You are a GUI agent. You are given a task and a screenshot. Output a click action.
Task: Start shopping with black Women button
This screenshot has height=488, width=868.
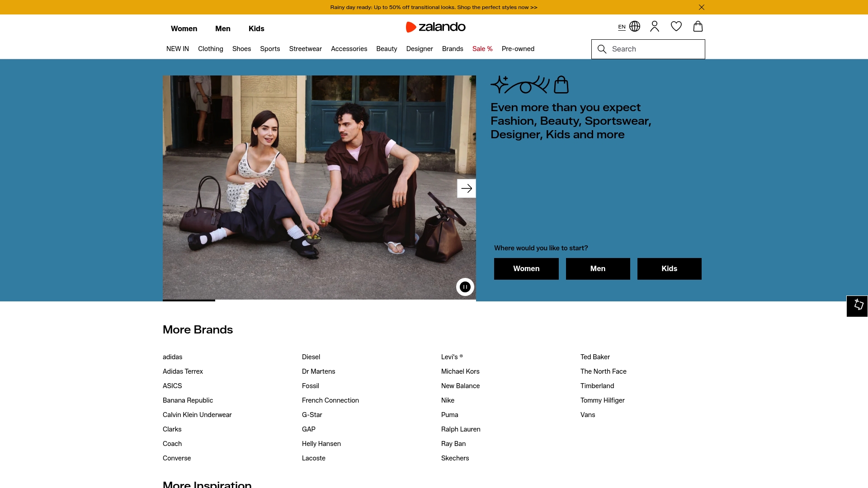(526, 269)
